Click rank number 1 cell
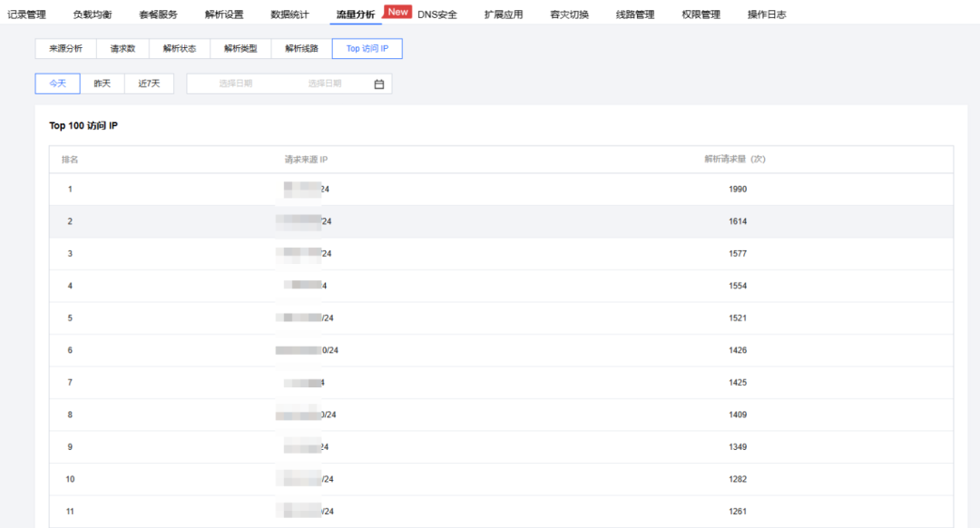980x528 pixels. (x=70, y=190)
